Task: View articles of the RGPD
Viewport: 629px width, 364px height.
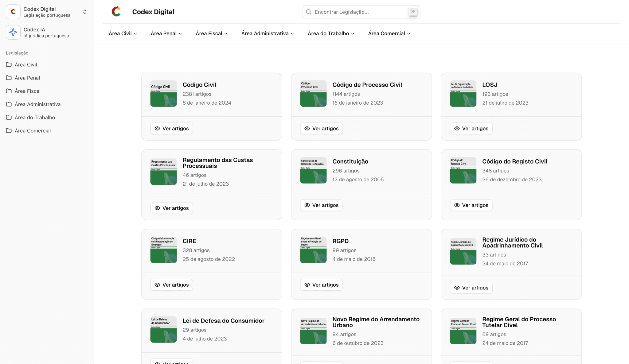Action: tap(321, 285)
